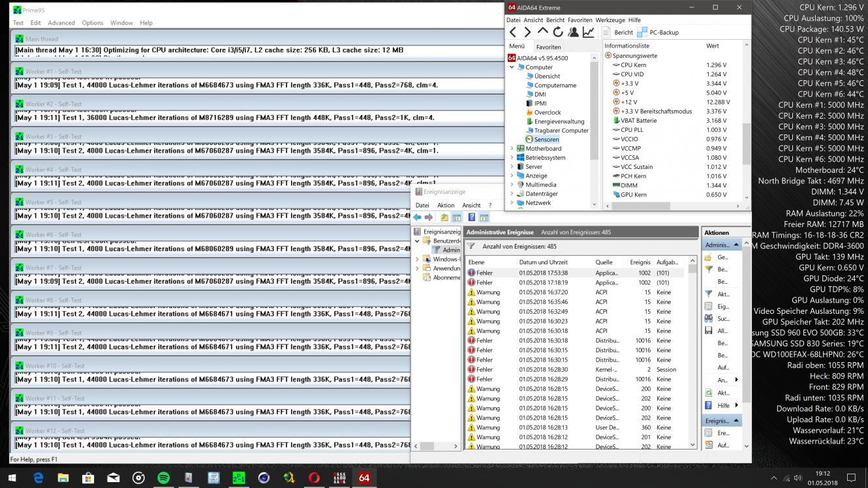Image resolution: width=868 pixels, height=488 pixels.
Task: Expand the Anzeige node in AIDA64
Action: coord(512,175)
